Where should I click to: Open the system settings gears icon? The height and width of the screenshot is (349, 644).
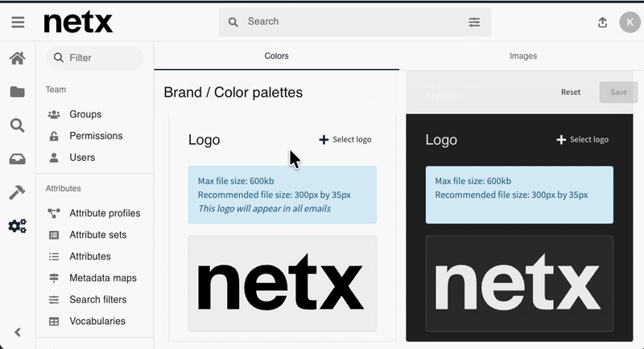pyautogui.click(x=17, y=226)
